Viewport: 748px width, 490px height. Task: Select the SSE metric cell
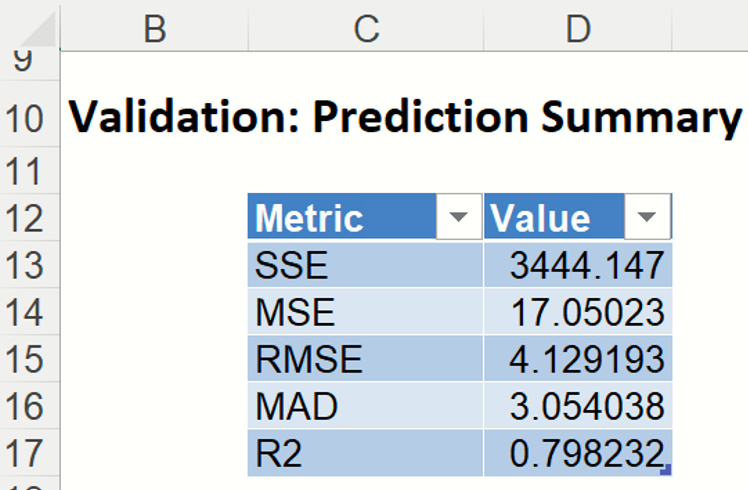pos(365,265)
